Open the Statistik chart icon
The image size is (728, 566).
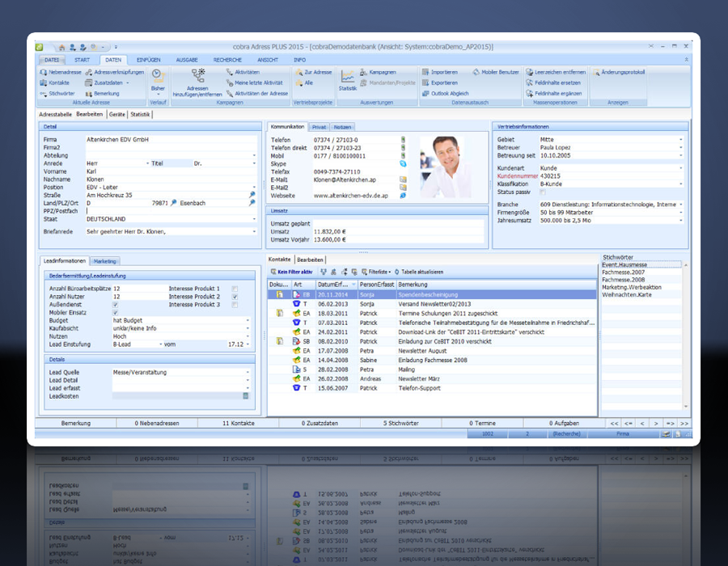click(x=348, y=80)
